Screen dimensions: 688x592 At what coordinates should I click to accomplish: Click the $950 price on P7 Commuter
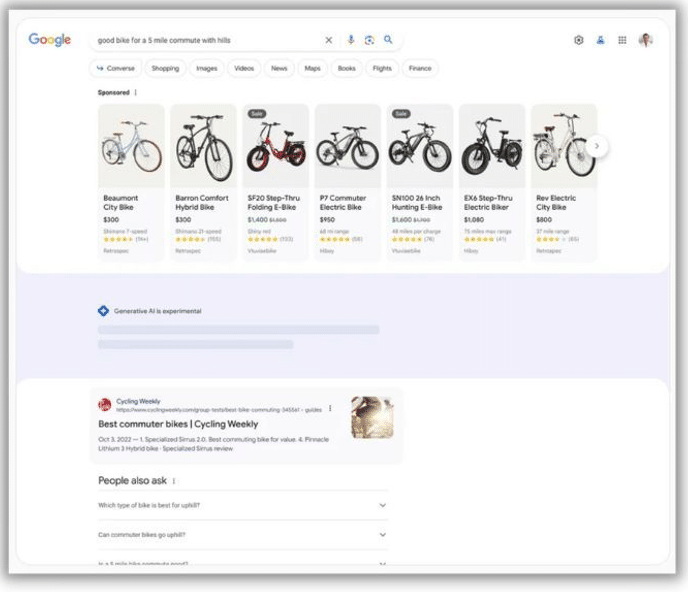pos(327,219)
